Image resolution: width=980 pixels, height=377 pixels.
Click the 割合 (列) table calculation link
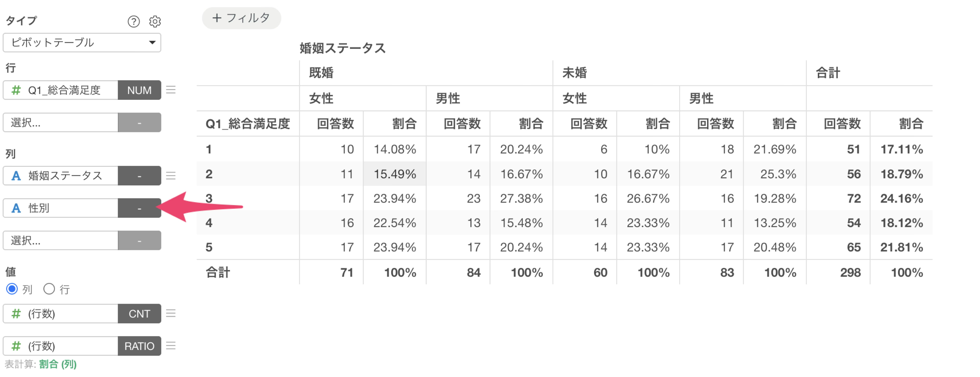(57, 364)
